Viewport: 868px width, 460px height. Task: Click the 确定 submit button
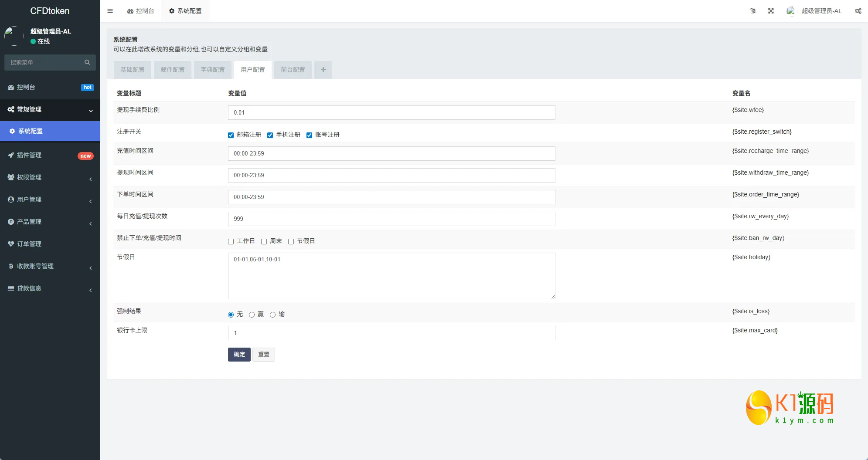tap(239, 355)
